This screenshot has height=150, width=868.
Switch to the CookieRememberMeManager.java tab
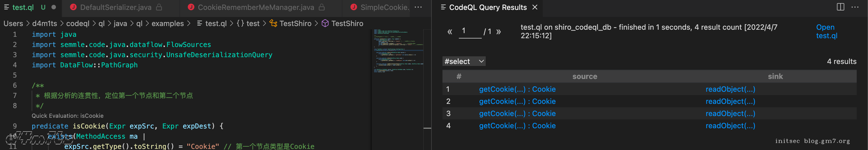tap(255, 7)
